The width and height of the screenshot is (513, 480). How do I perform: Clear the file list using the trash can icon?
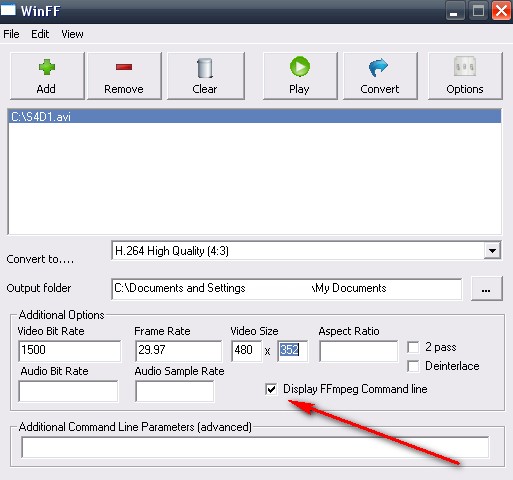click(x=205, y=68)
